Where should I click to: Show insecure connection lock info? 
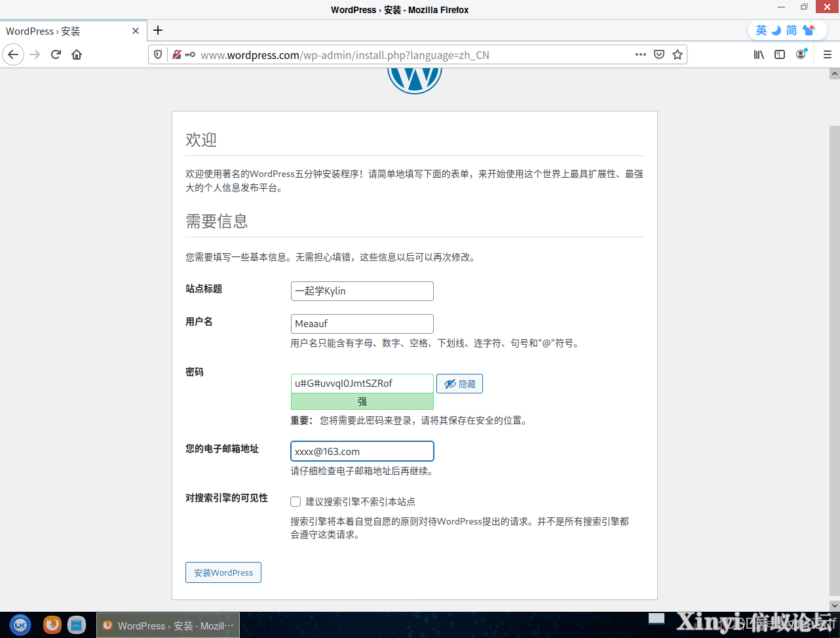176,54
